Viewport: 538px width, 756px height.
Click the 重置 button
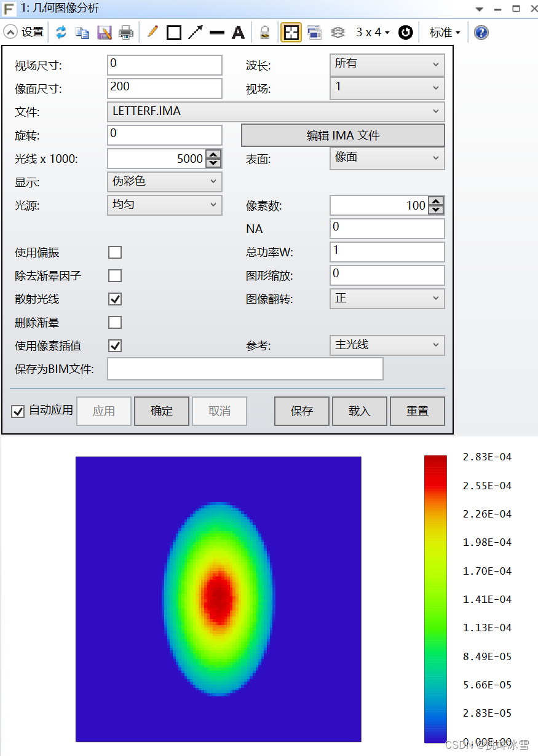point(417,411)
